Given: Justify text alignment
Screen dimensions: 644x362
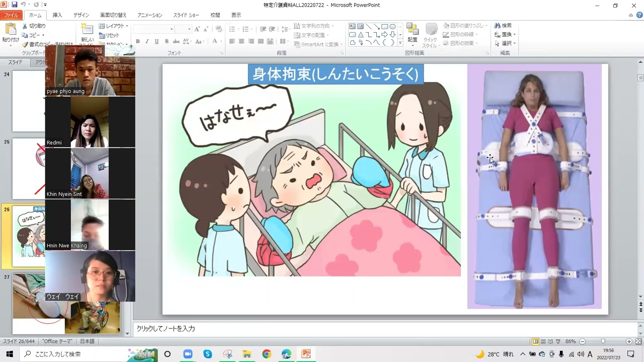Looking at the screenshot, I should tap(260, 42).
